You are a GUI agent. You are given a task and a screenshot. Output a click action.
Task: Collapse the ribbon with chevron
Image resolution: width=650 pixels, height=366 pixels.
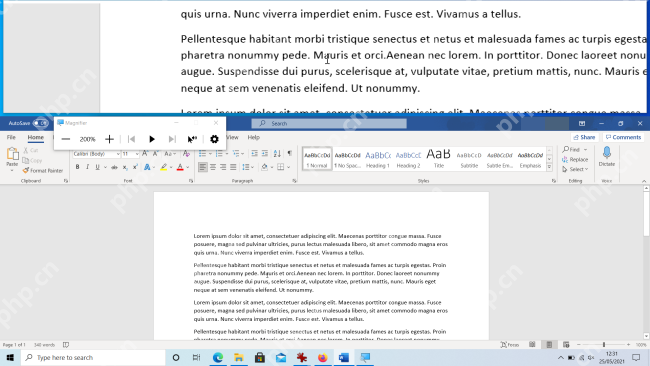click(644, 181)
